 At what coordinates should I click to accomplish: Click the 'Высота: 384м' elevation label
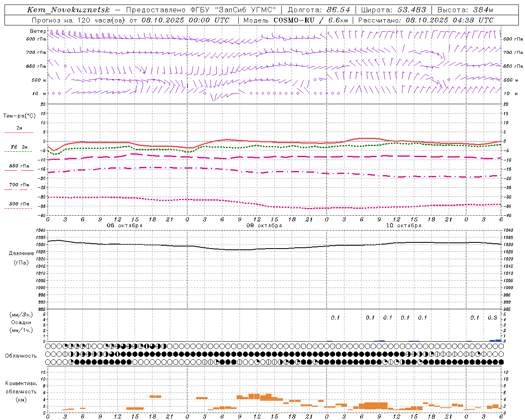[x=465, y=10]
